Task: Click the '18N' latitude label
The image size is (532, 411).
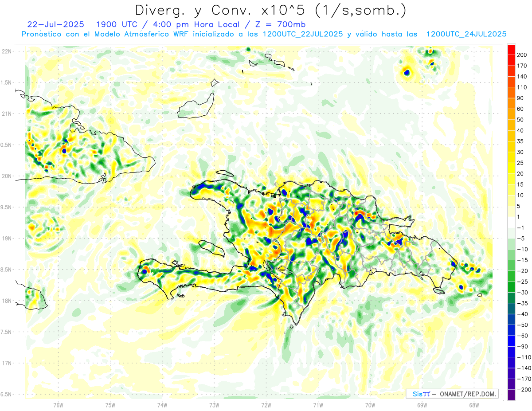Action: (x=6, y=301)
